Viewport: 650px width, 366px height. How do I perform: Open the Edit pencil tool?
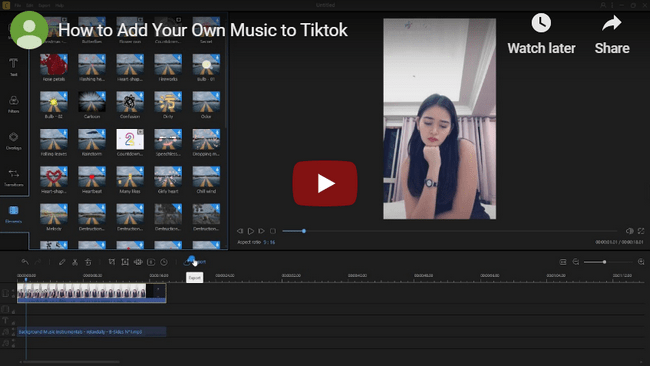(62, 262)
